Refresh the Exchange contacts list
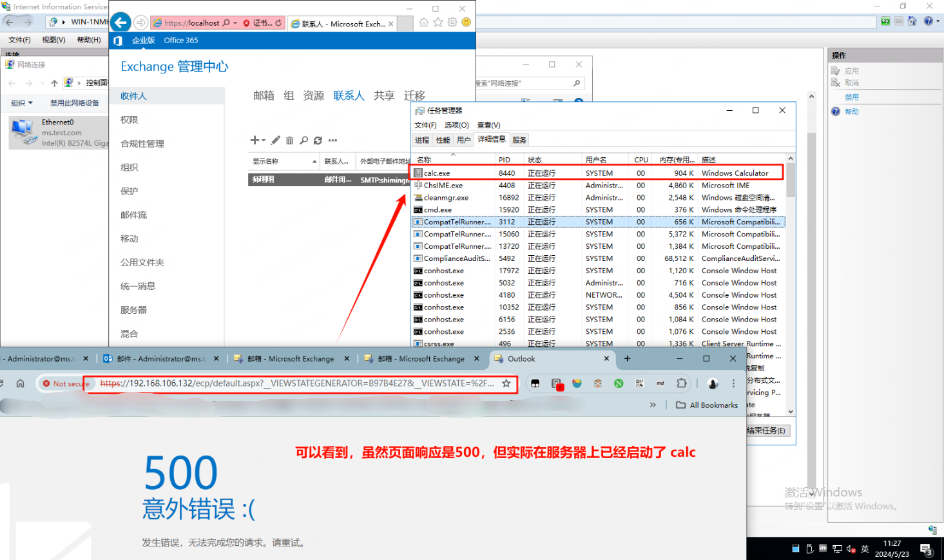The height and width of the screenshot is (560, 944). click(318, 140)
